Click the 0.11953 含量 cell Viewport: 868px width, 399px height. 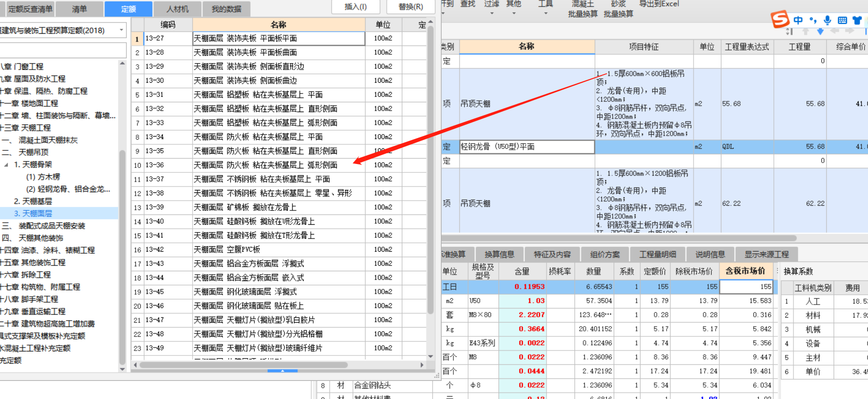point(522,286)
